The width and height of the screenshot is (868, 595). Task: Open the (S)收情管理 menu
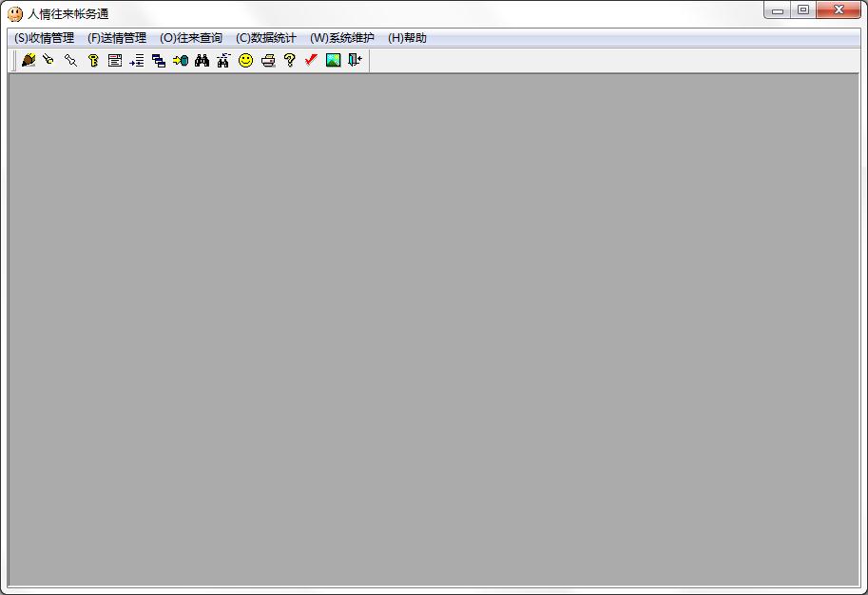pyautogui.click(x=45, y=38)
